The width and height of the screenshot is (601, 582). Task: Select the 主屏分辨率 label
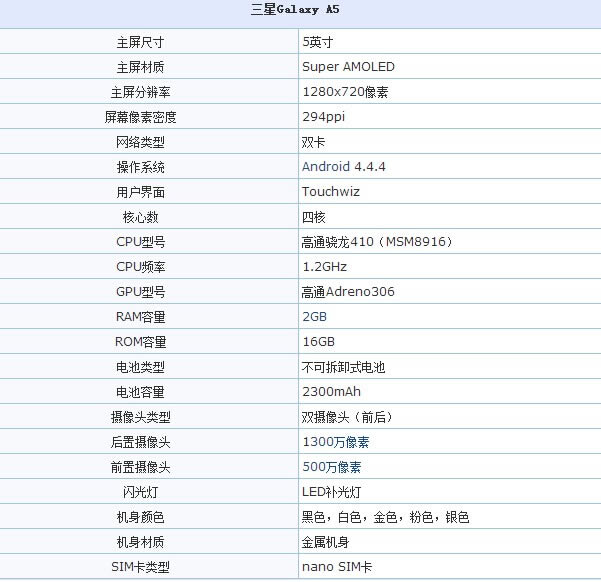point(141,92)
